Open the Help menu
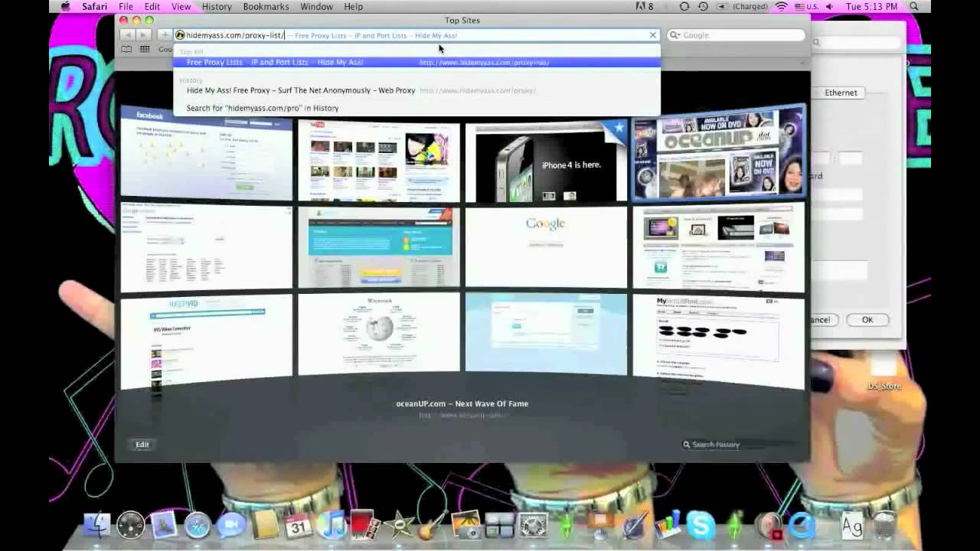 coord(353,6)
